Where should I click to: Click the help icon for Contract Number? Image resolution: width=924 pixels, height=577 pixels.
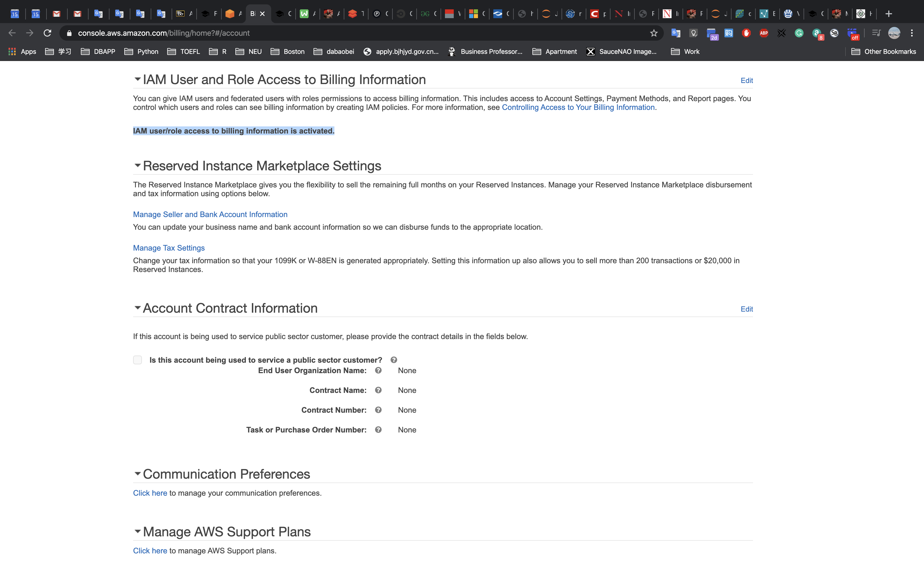pos(378,410)
